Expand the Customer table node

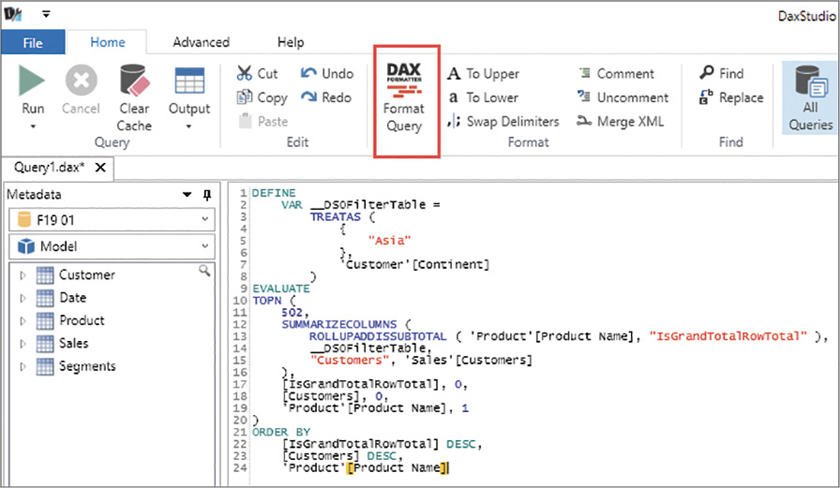coord(22,275)
